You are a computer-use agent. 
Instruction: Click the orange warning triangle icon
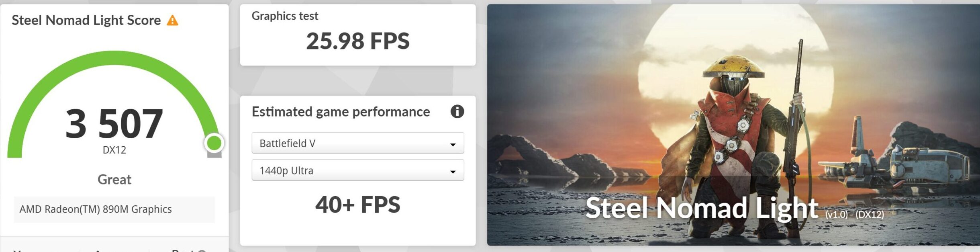pos(172,20)
